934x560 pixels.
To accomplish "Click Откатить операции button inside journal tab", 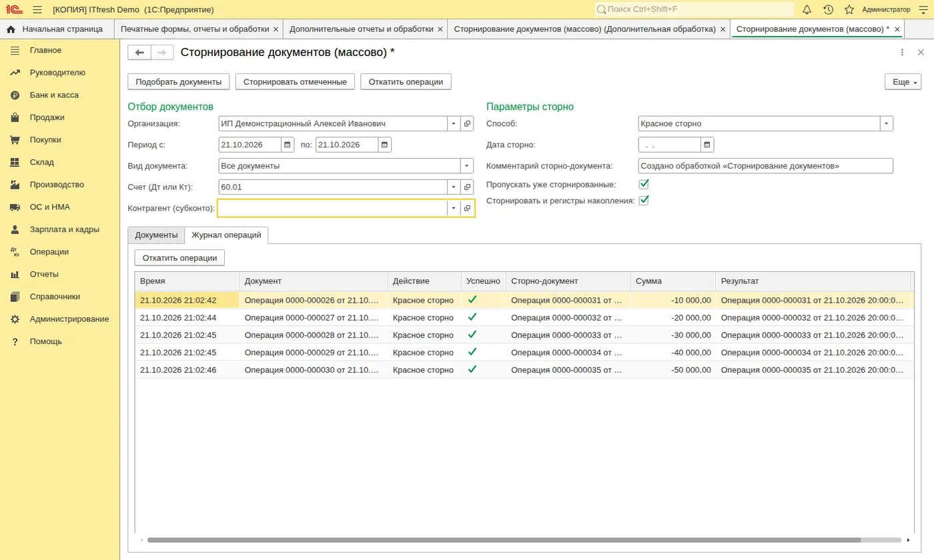I will [x=180, y=258].
